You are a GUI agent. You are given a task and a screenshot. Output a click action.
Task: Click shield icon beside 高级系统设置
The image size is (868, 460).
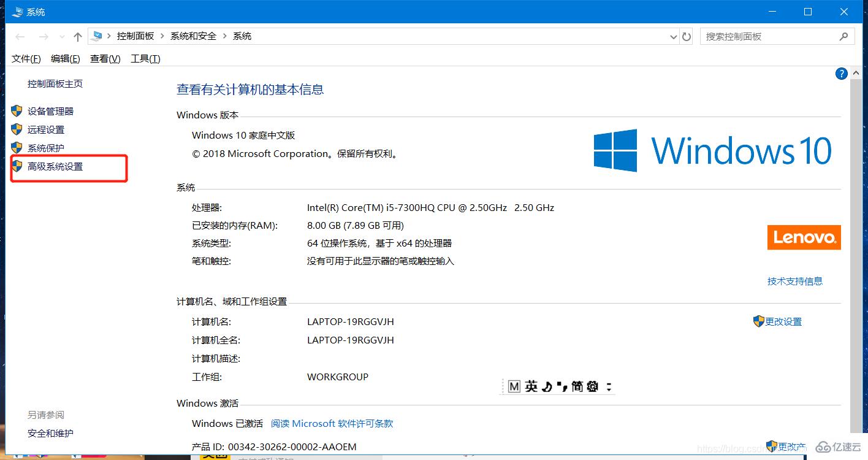17,166
